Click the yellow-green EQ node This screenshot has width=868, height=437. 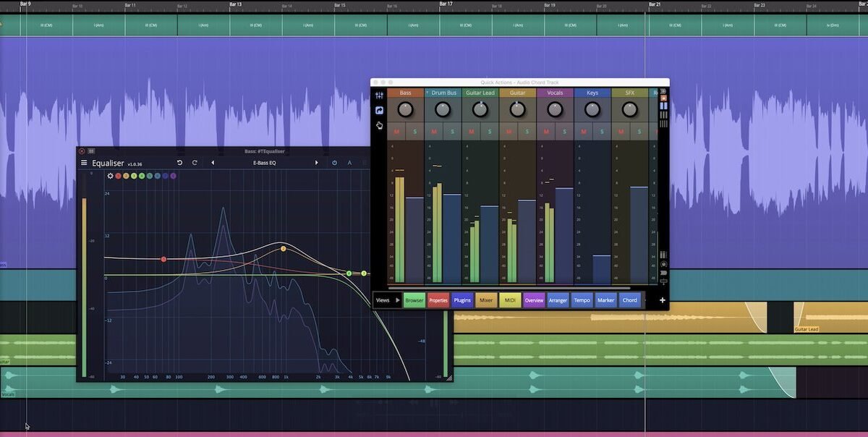(364, 273)
